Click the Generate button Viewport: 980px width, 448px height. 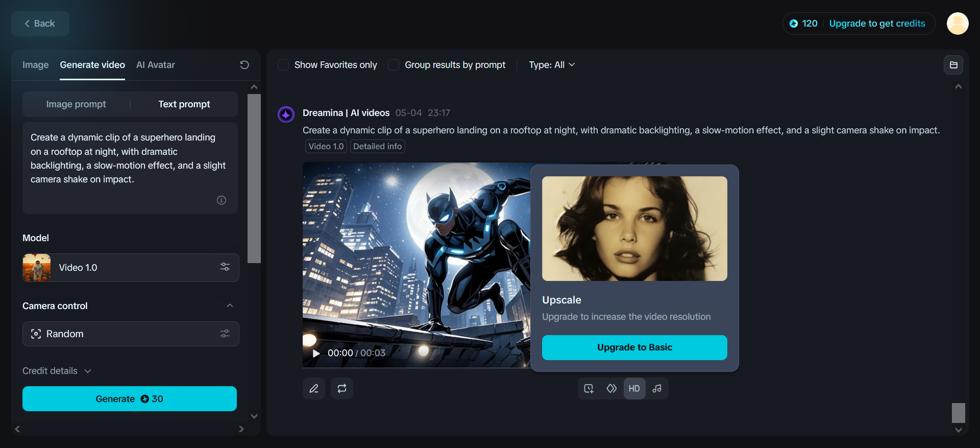(x=130, y=399)
